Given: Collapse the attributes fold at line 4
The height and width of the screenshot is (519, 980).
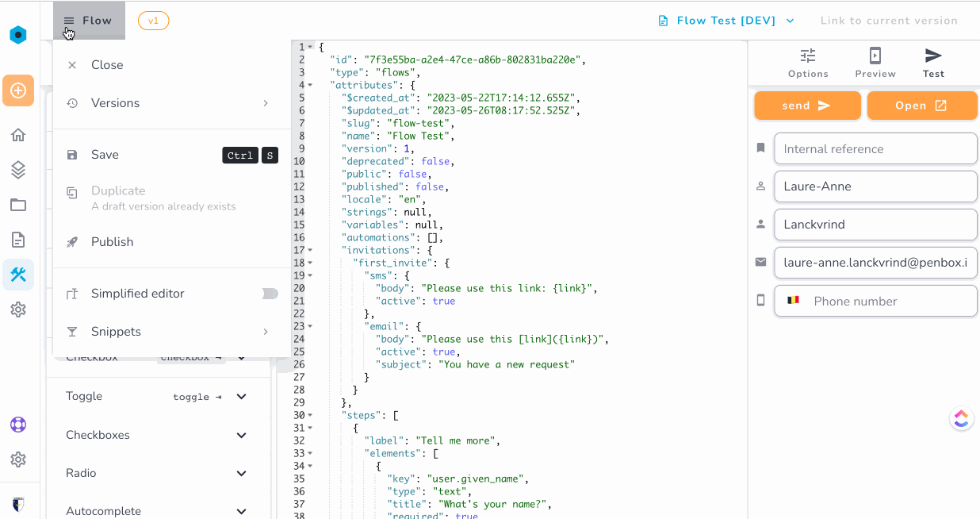Looking at the screenshot, I should click(310, 85).
